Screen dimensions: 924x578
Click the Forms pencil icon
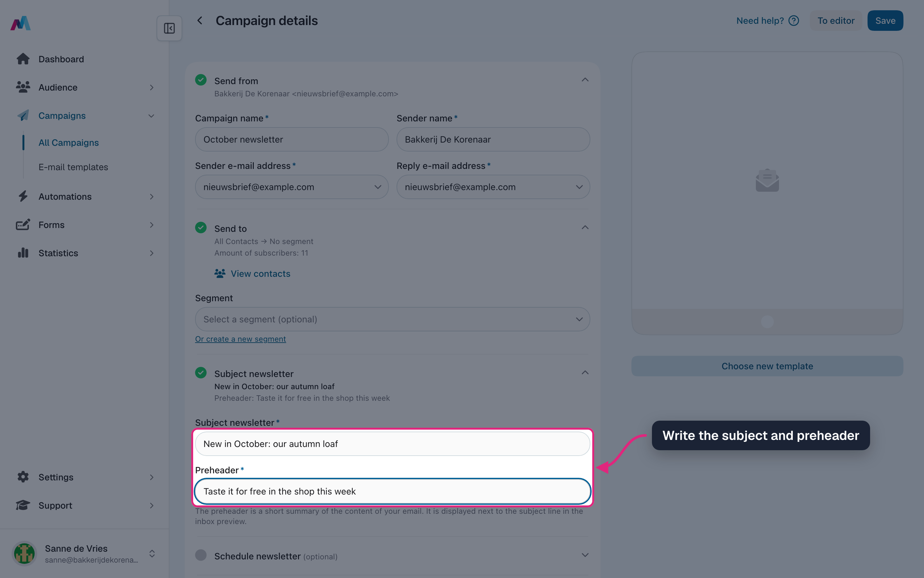coord(23,225)
